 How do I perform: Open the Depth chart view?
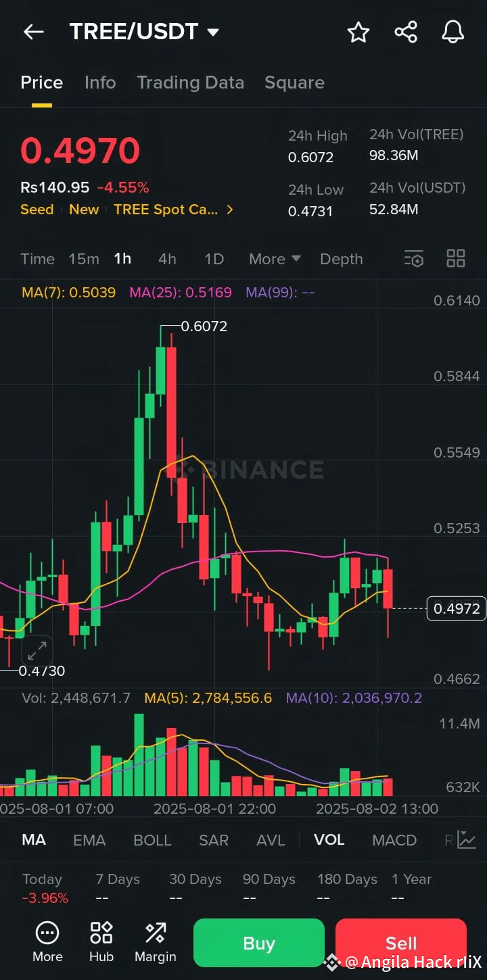point(342,259)
